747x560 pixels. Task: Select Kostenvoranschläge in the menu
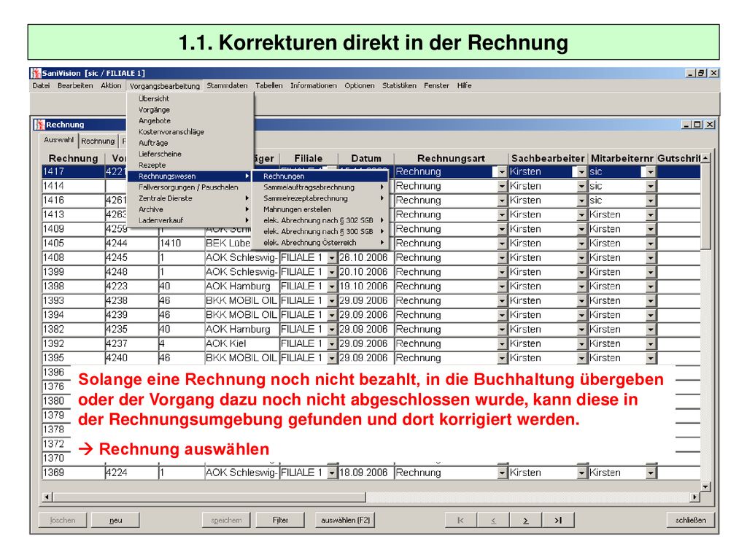coord(190,132)
